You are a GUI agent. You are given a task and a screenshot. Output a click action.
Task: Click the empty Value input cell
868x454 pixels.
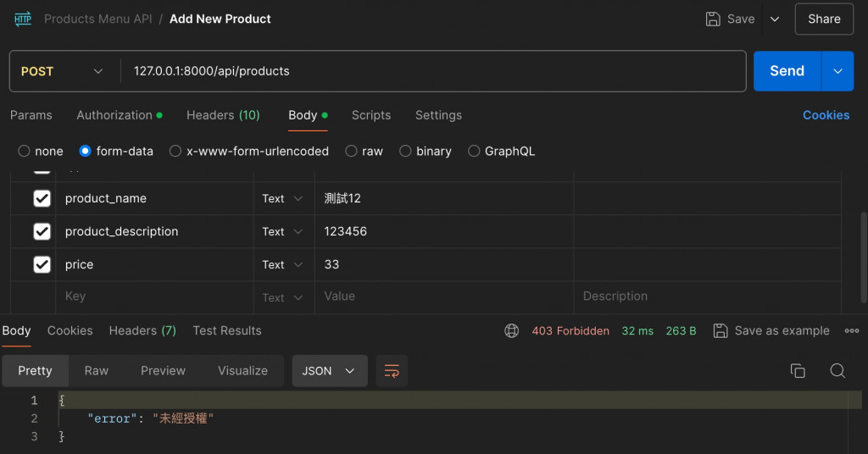click(444, 296)
